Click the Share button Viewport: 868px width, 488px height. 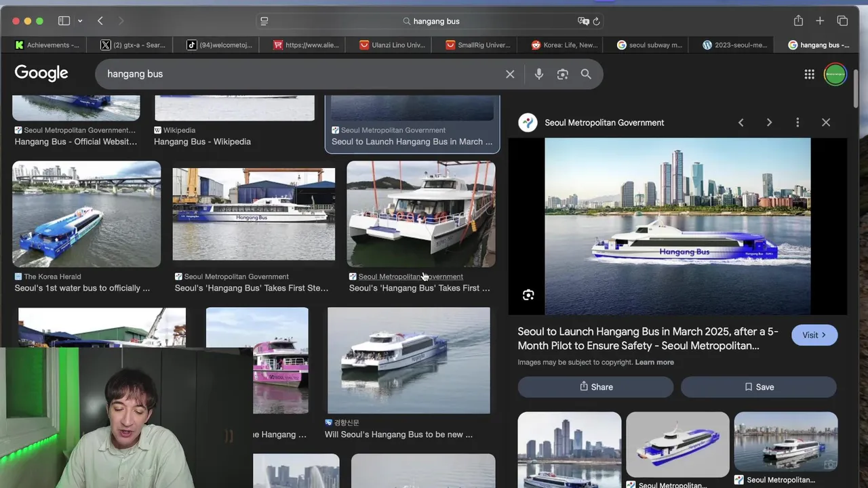coord(595,387)
